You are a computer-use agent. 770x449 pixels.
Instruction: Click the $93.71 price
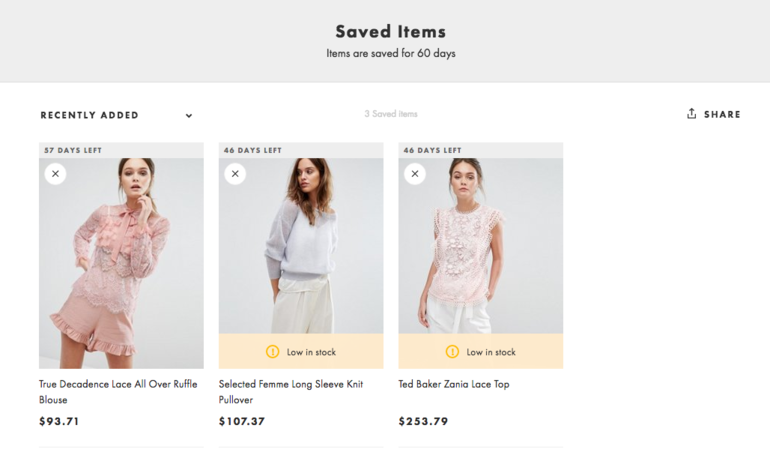point(59,422)
